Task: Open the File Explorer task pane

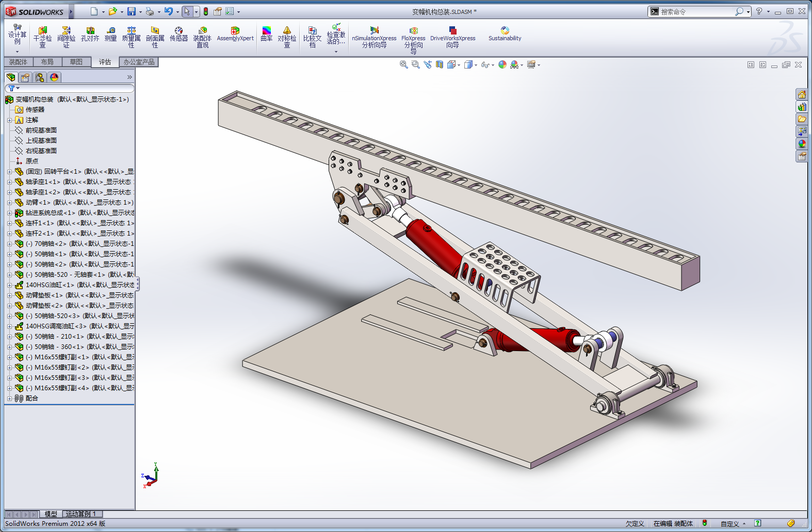Action: 802,119
